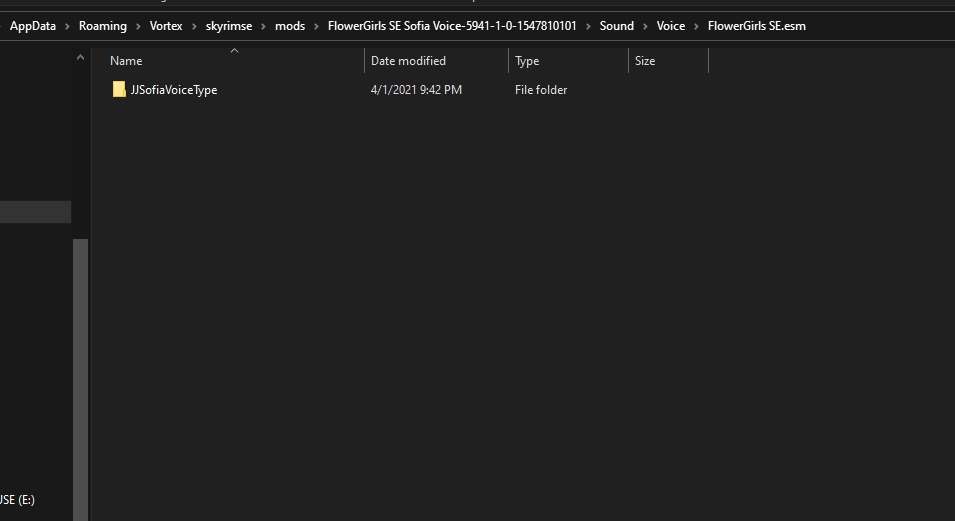Screen dimensions: 955x521
Task: Go to Roaming folder in address path
Action: [103, 26]
